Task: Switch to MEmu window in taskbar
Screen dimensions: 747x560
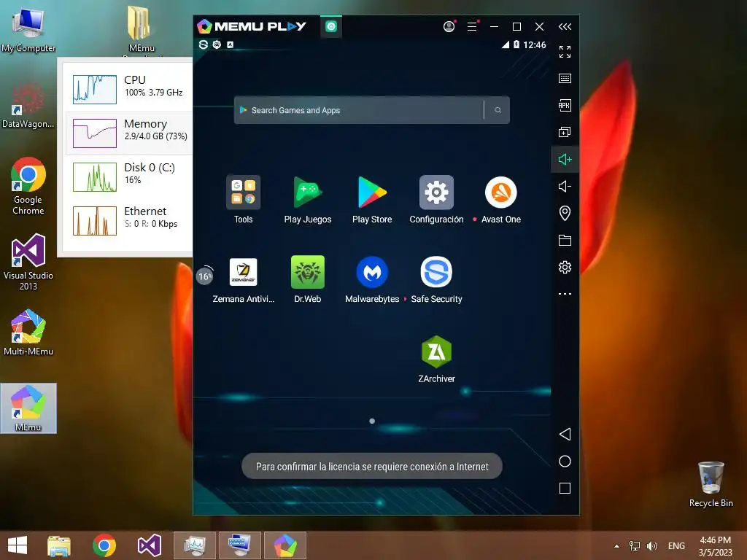Action: tap(285, 545)
